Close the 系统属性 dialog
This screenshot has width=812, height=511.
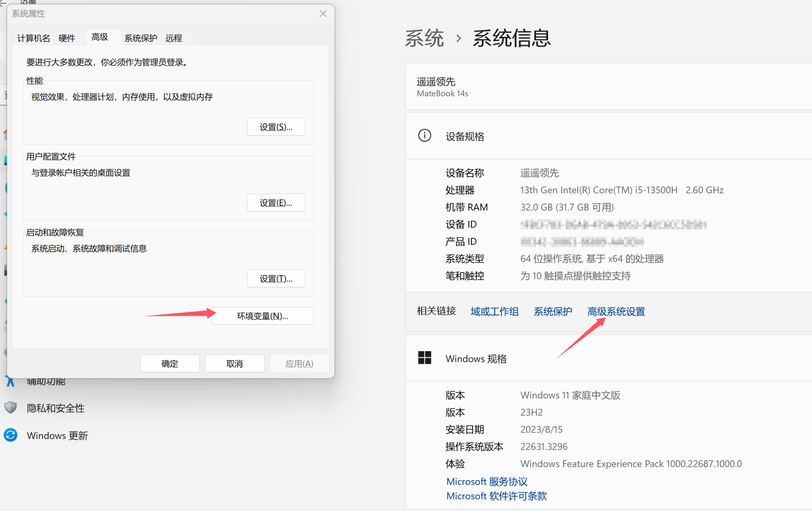coord(323,14)
